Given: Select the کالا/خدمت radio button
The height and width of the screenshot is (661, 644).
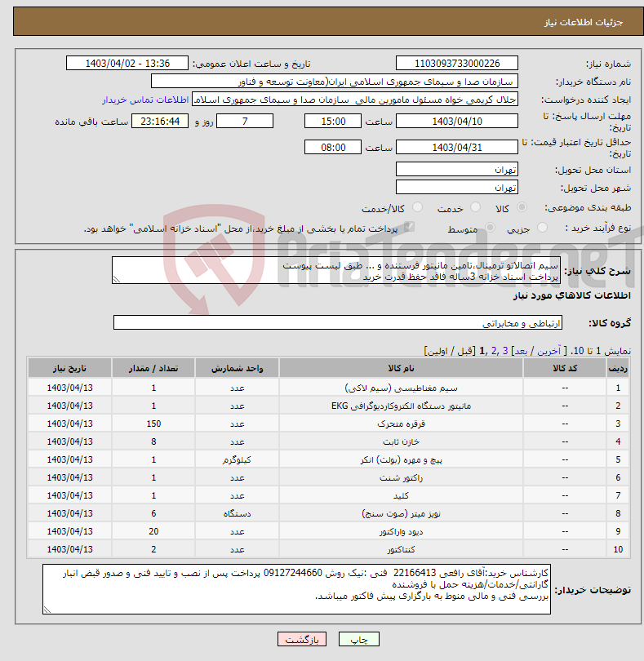Looking at the screenshot, I should (x=418, y=207).
